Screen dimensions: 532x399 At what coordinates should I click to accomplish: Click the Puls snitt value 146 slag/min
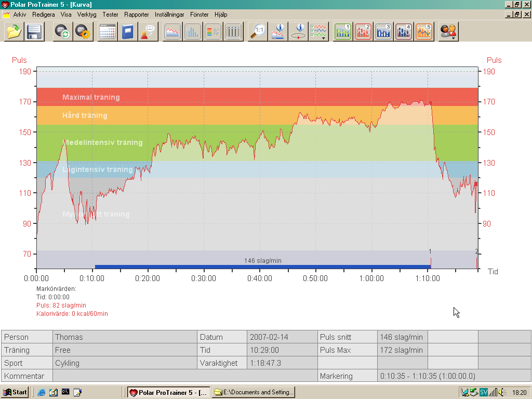[x=402, y=337]
